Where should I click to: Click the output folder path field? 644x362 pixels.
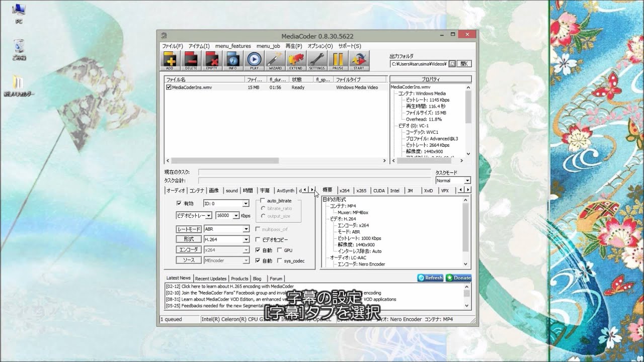[x=419, y=64]
